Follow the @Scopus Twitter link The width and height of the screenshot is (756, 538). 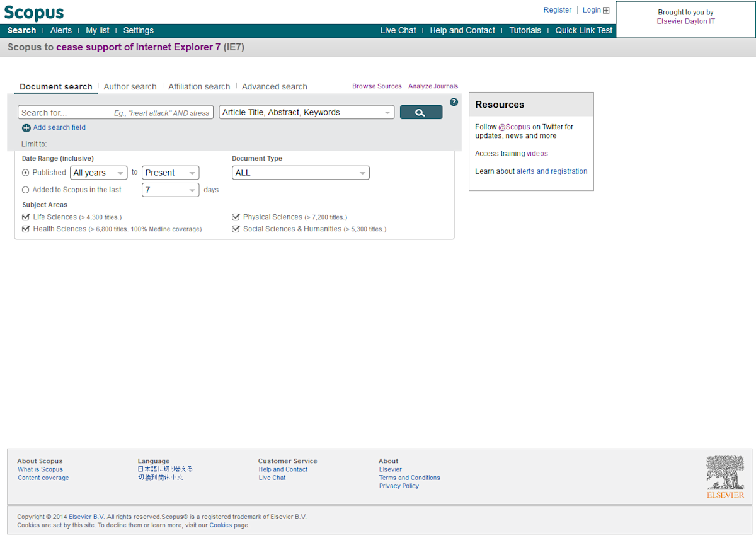click(x=515, y=126)
